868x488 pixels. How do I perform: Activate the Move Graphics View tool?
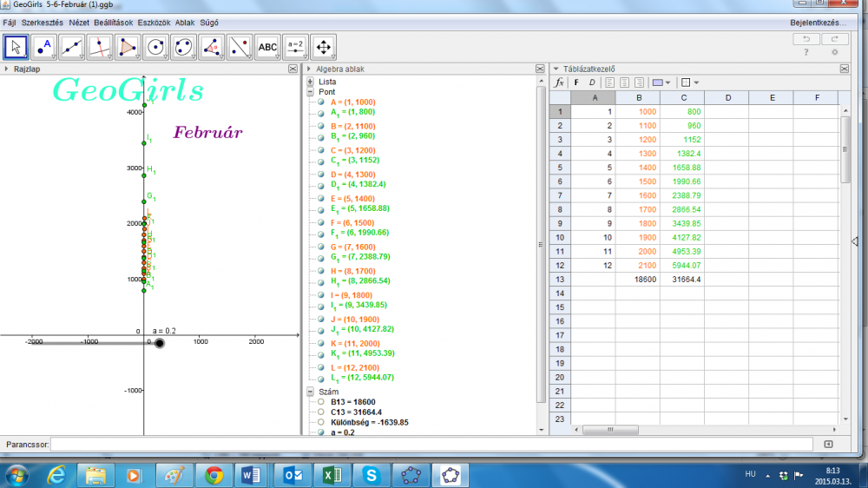coord(323,47)
